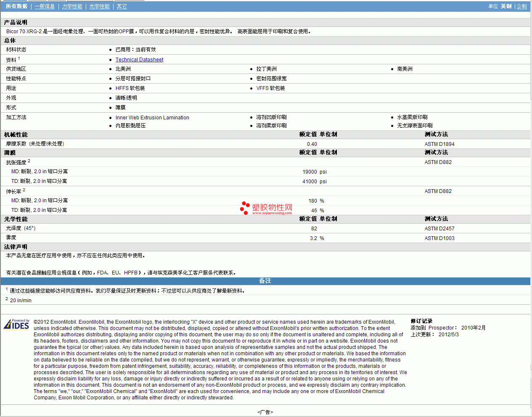Screen dimensions: 532x417
Task: Click the 3.2 % haze value
Action: 317,238
